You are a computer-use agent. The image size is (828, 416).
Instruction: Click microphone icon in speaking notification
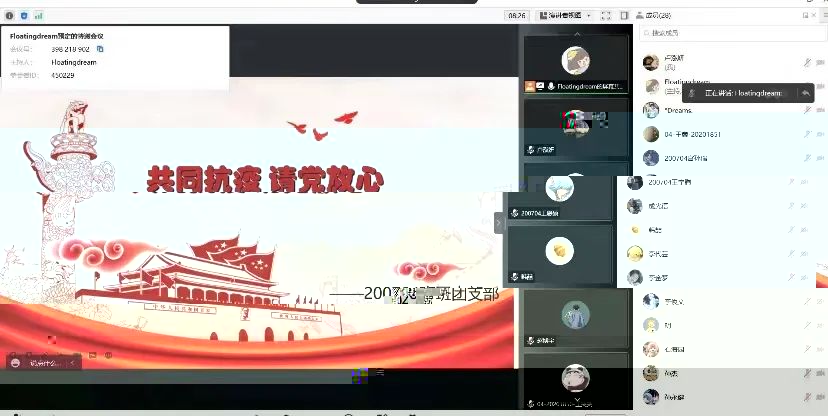click(692, 93)
